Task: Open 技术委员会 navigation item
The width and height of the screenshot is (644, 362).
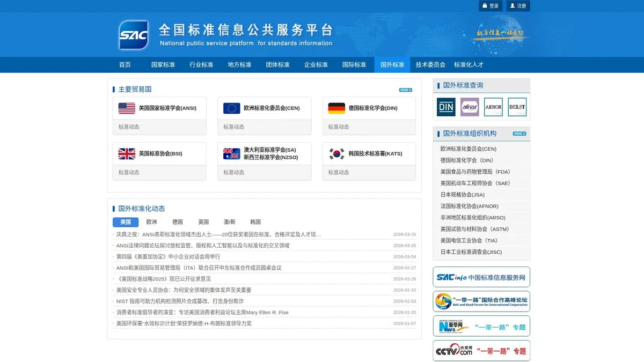Action: pos(430,65)
